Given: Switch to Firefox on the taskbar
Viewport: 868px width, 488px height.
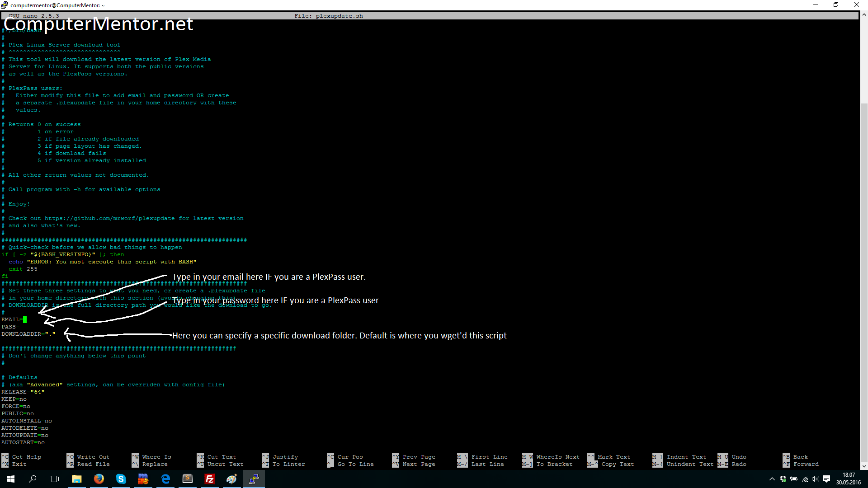Looking at the screenshot, I should point(99,479).
